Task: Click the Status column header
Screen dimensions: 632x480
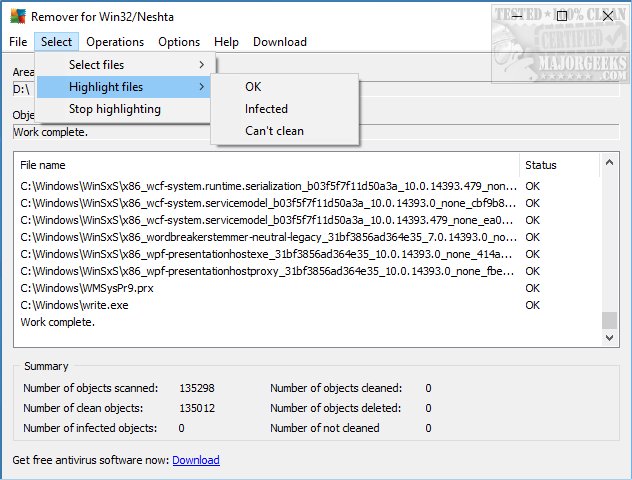Action: point(560,165)
